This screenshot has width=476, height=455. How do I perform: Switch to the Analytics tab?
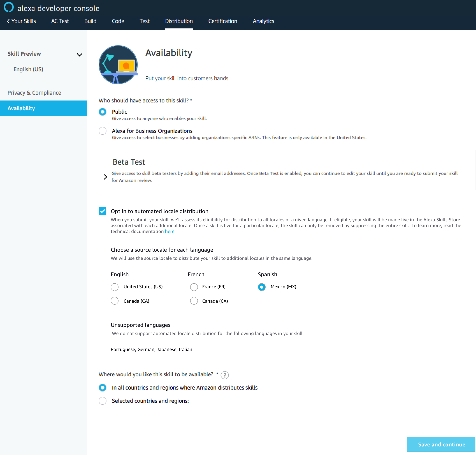[263, 21]
